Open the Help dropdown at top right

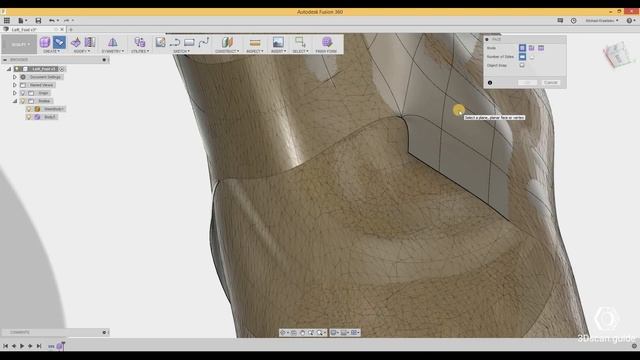(631, 20)
